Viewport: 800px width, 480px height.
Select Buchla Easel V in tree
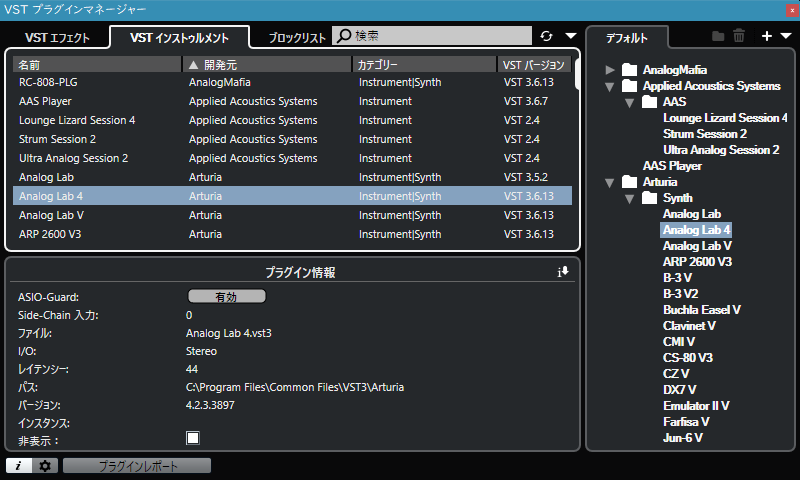[x=702, y=310]
